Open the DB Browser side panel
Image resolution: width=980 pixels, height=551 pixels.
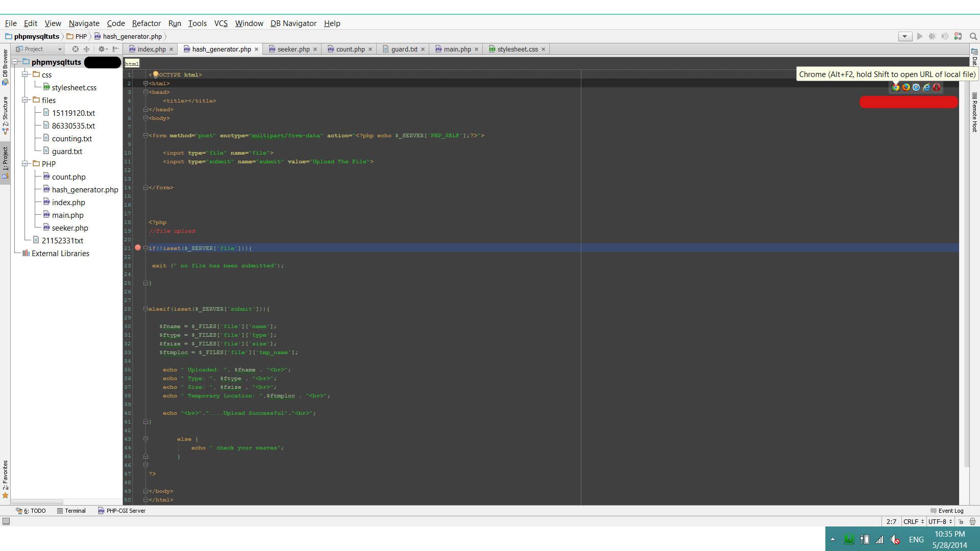(5, 67)
